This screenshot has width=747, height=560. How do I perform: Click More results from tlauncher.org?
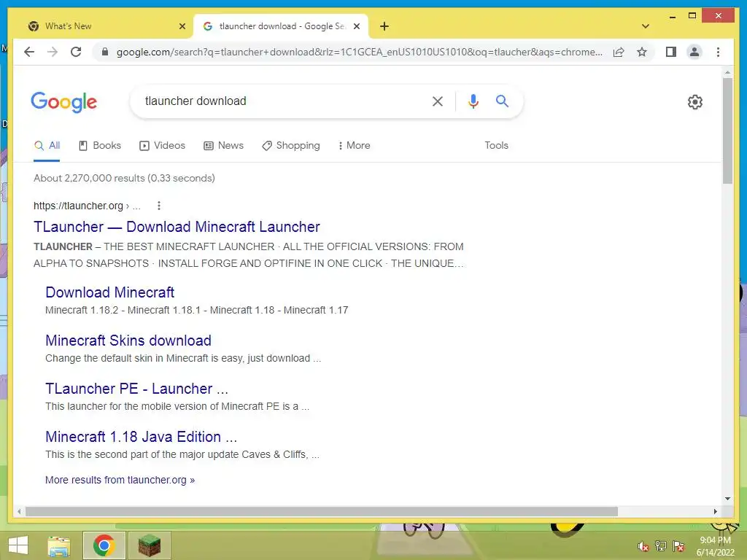pyautogui.click(x=120, y=480)
